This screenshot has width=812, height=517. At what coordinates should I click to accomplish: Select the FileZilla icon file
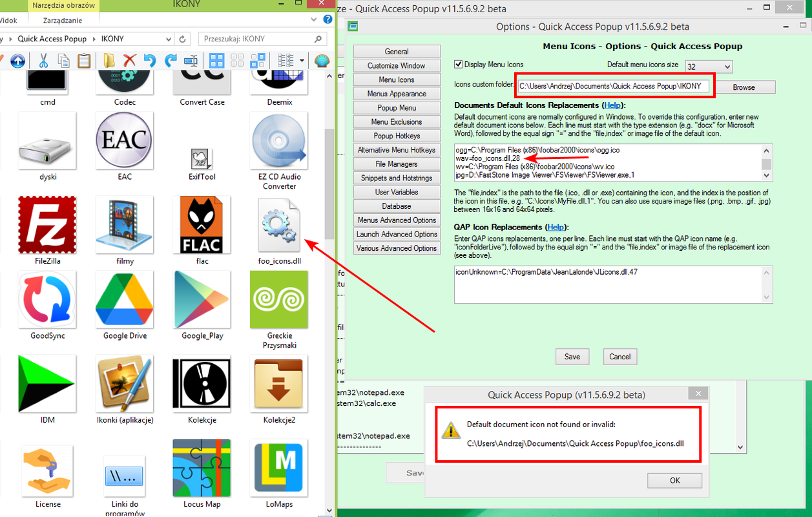(48, 231)
